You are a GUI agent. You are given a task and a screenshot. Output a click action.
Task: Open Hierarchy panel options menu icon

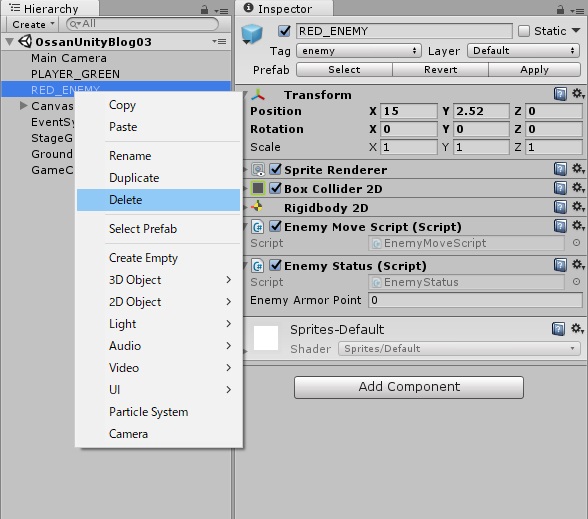point(221,11)
